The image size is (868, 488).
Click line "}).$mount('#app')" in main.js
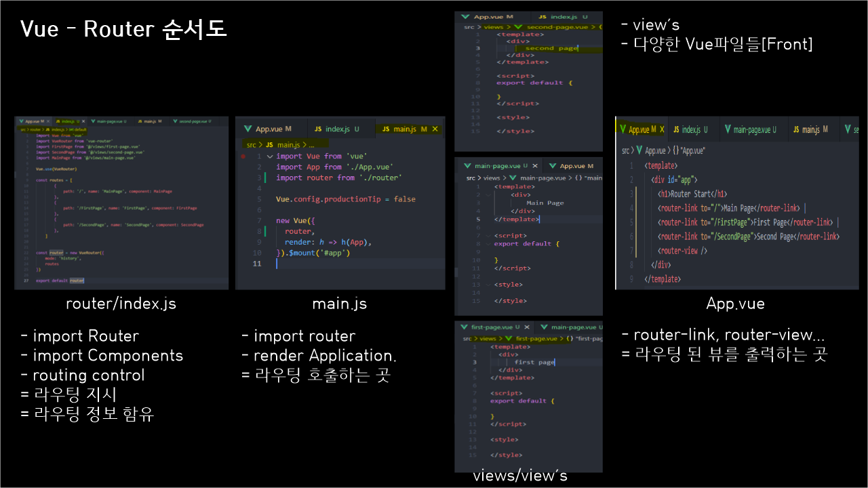[x=313, y=253]
